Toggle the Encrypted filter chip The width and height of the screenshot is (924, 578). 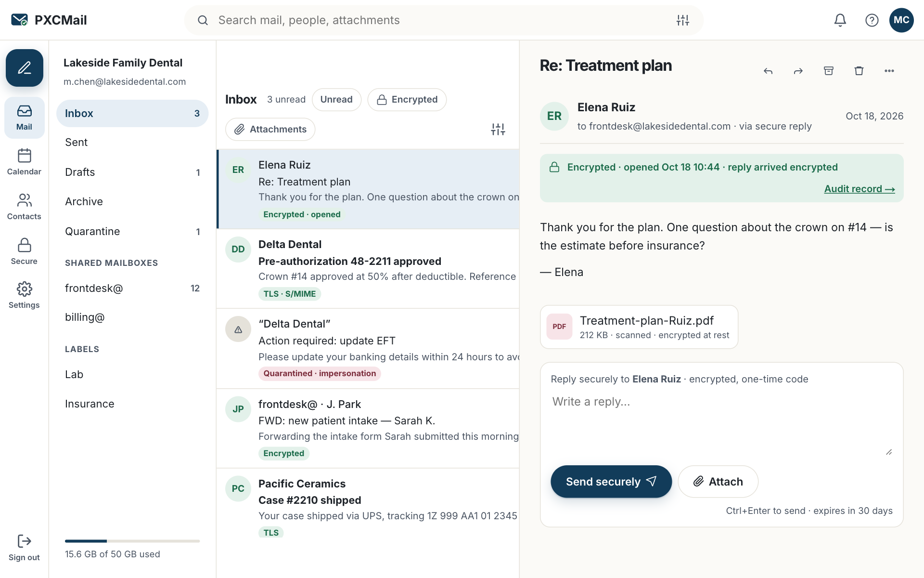click(x=407, y=100)
